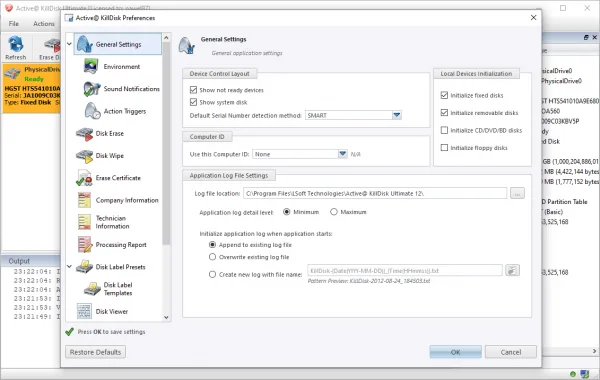Click the Cancel button

tap(511, 352)
